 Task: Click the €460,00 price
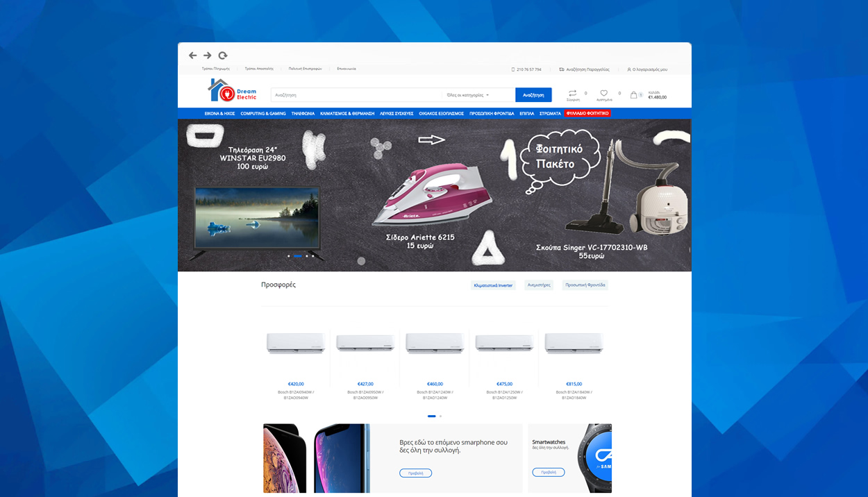click(435, 384)
